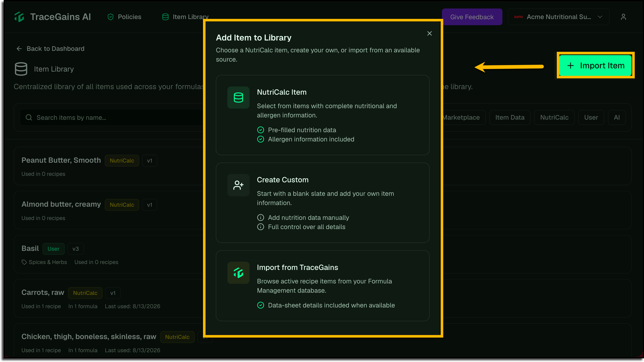Click the search magnifier icon
The image size is (644, 362).
(29, 117)
